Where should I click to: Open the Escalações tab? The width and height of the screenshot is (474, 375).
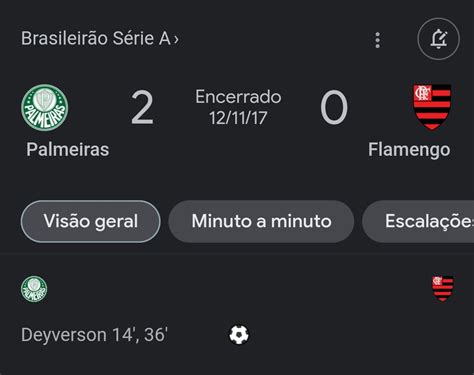(x=418, y=221)
